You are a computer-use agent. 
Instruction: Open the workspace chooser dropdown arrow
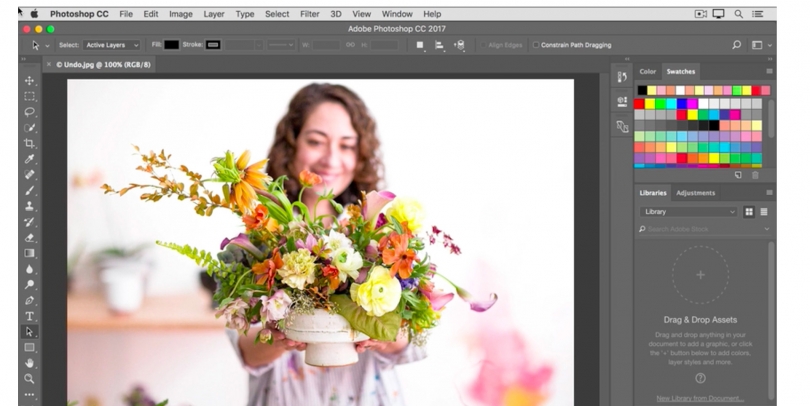pos(770,45)
